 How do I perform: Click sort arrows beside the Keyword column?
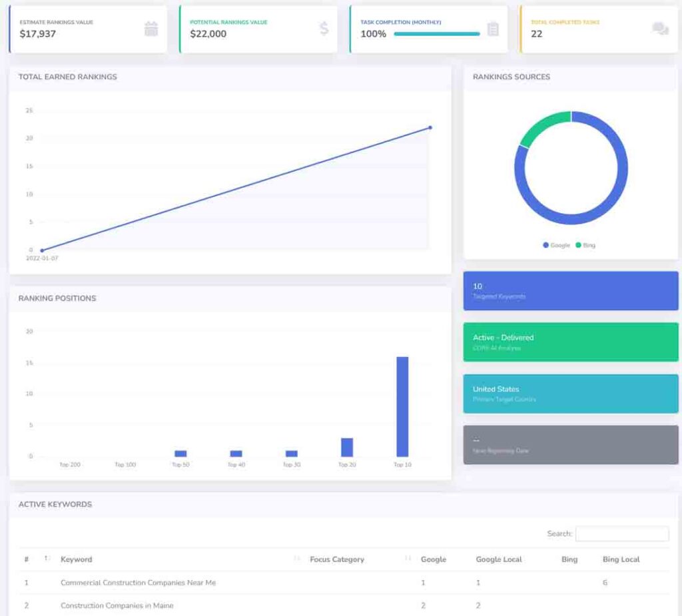pos(297,559)
